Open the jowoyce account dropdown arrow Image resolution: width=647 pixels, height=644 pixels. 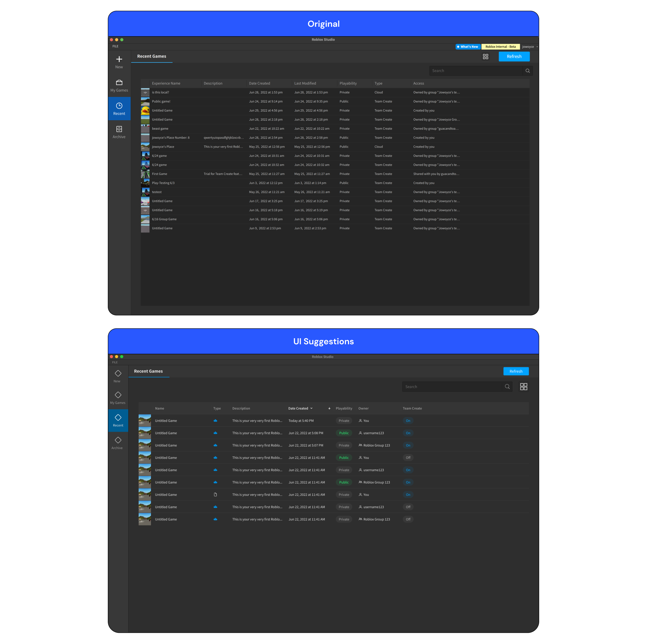537,47
